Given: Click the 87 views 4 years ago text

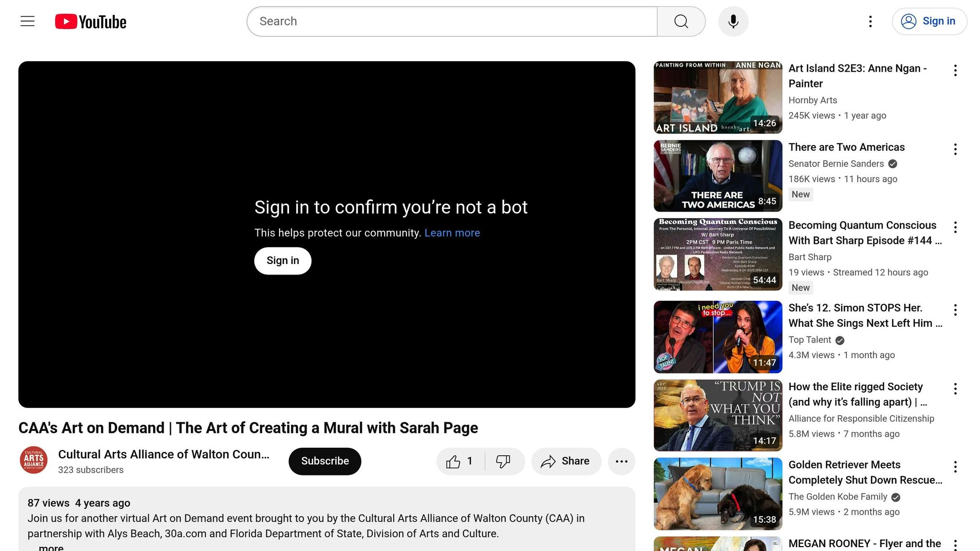Looking at the screenshot, I should tap(79, 503).
